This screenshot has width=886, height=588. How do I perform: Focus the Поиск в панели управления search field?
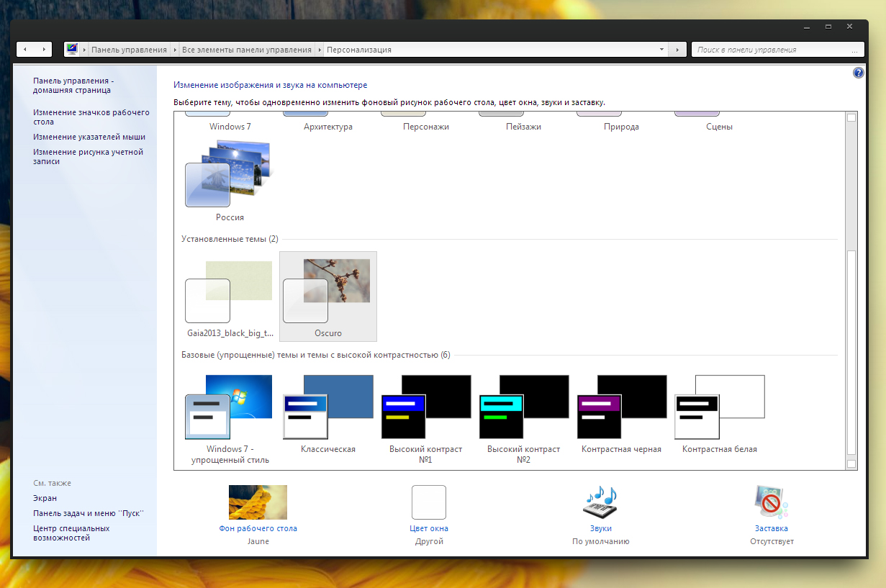[777, 50]
